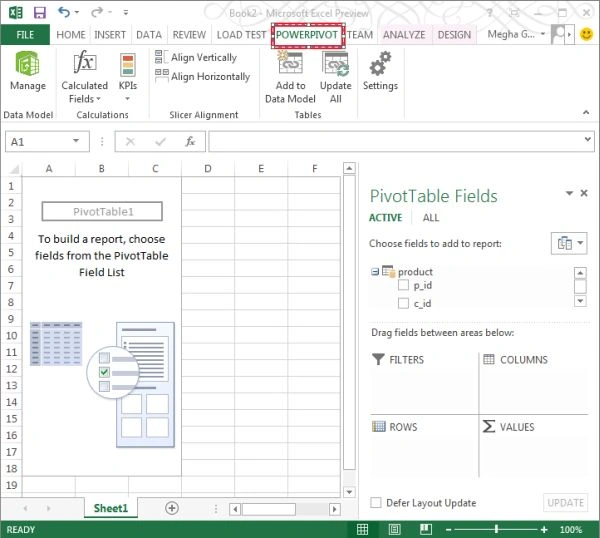This screenshot has width=600, height=538.
Task: Open the Undo history dropdown arrow
Action: point(77,13)
